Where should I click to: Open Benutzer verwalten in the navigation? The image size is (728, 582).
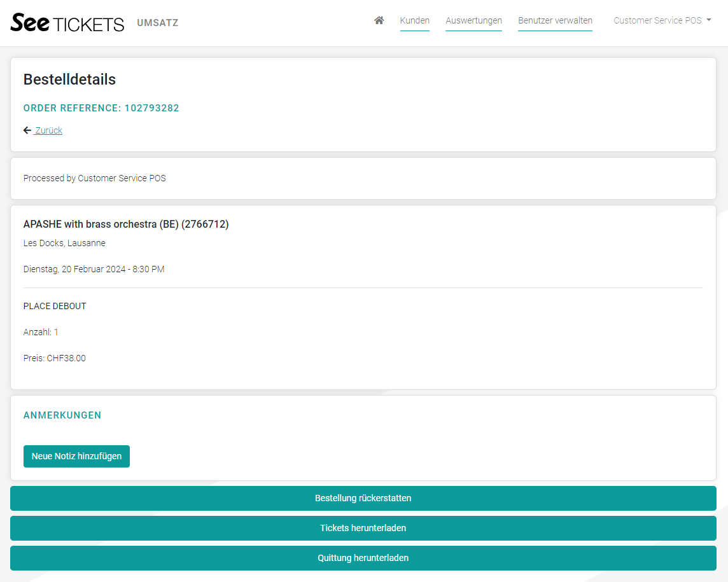click(555, 20)
